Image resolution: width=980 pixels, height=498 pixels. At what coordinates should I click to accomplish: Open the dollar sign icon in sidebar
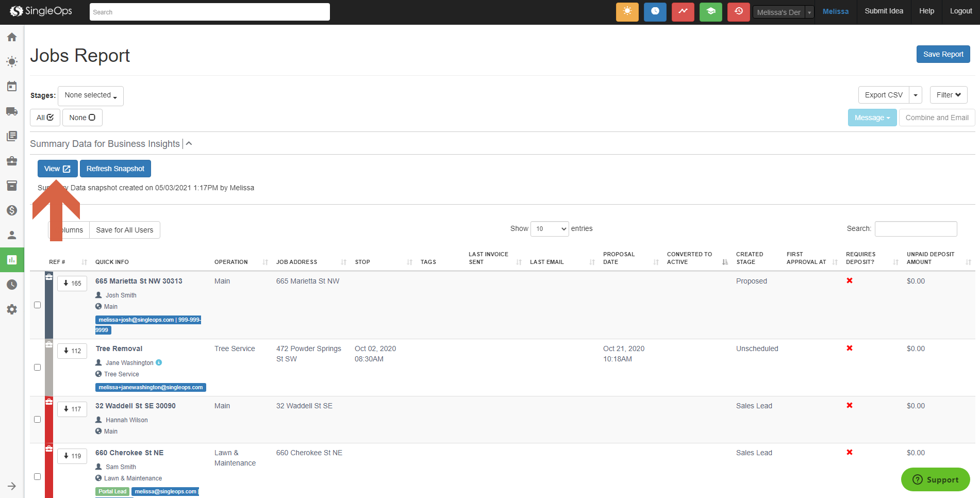12,210
